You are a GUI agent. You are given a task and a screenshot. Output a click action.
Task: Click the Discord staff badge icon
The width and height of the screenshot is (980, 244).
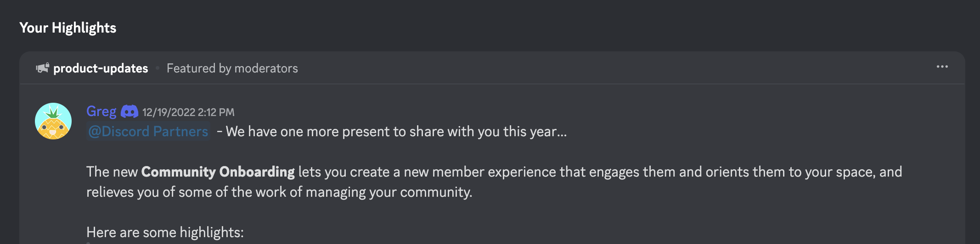coord(130,111)
